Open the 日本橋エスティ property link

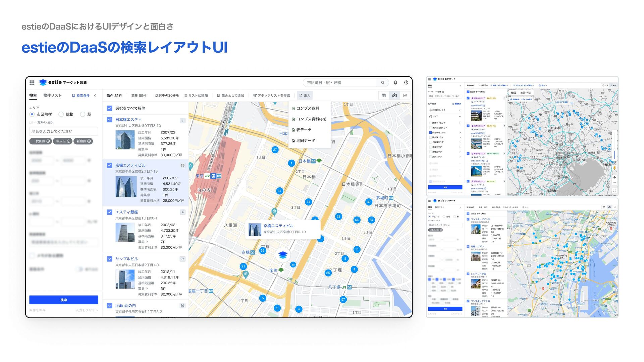coord(128,120)
